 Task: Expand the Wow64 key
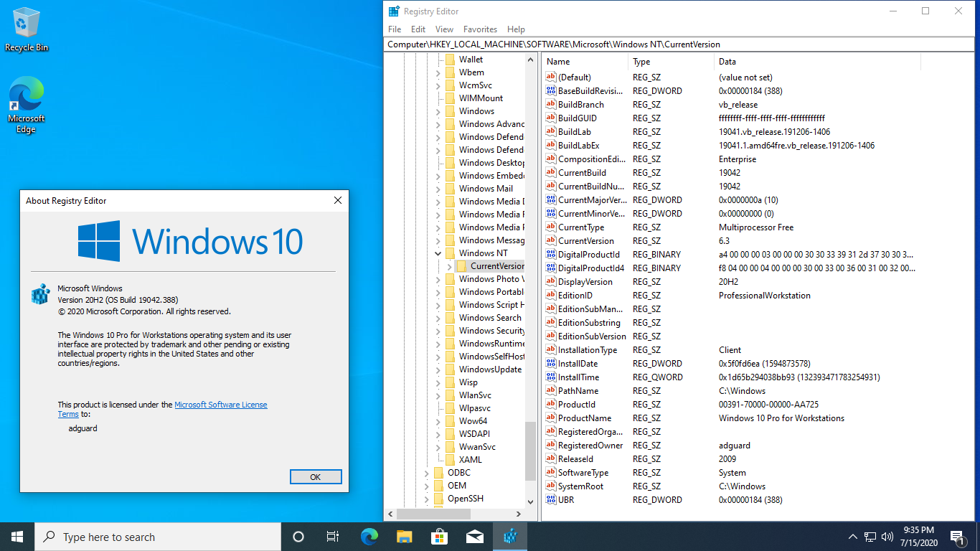click(438, 421)
